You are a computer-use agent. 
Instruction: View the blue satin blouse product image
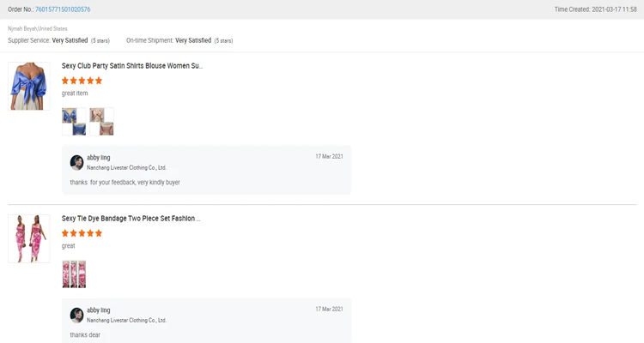click(x=29, y=86)
